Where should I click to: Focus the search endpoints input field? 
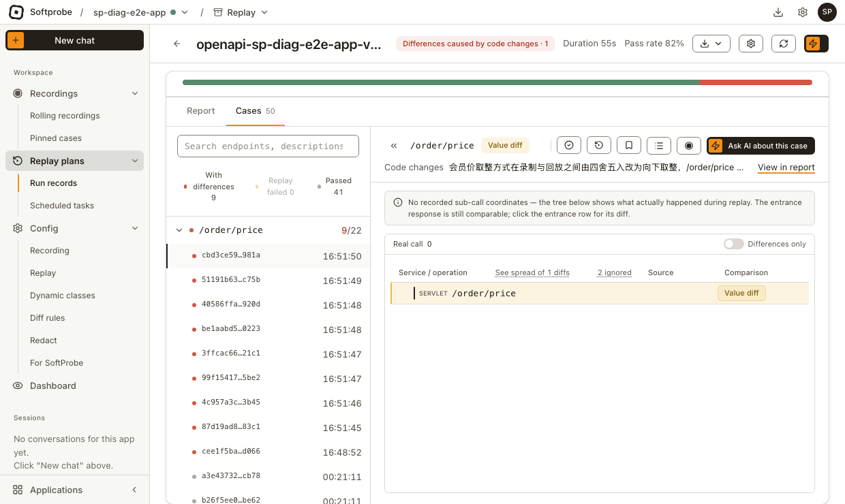point(268,146)
